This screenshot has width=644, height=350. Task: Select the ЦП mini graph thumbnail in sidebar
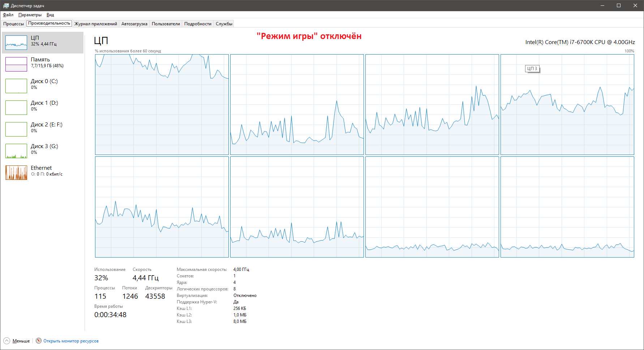point(16,43)
